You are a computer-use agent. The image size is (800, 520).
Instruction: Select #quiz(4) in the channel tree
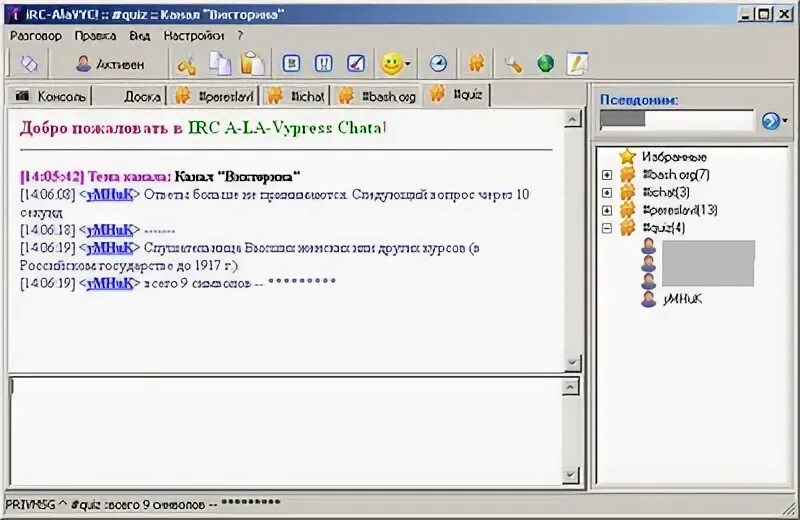point(663,228)
